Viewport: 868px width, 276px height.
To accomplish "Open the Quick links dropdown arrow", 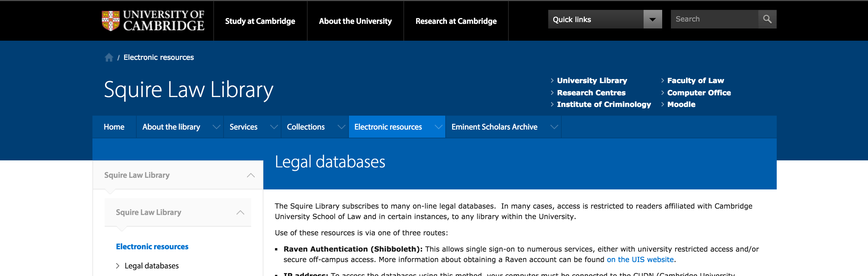I will pyautogui.click(x=652, y=19).
